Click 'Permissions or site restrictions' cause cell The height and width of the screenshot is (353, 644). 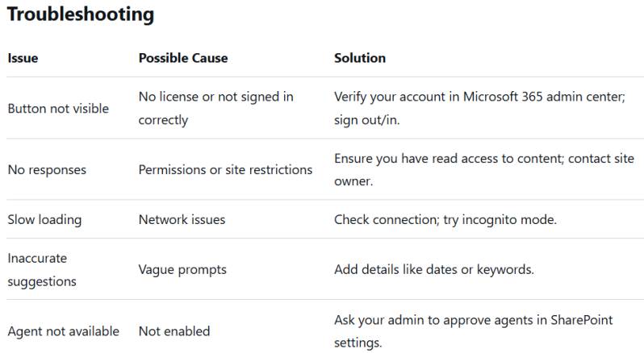point(225,169)
